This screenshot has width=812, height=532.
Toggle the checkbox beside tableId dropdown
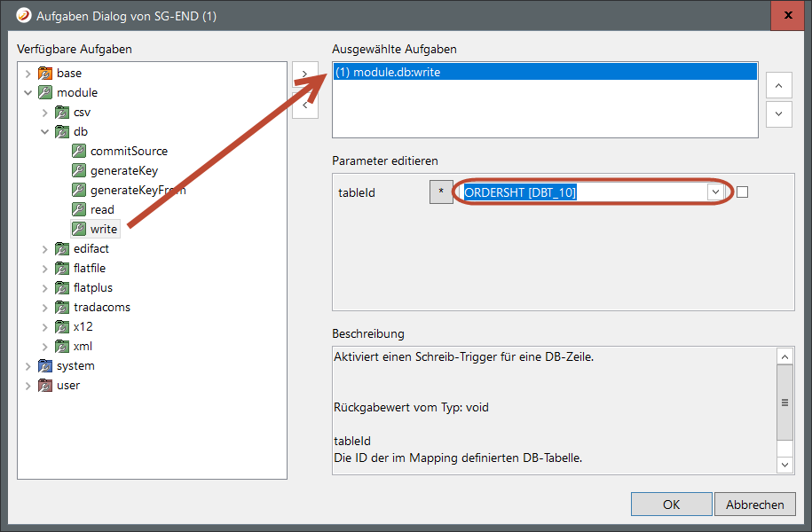tap(743, 192)
